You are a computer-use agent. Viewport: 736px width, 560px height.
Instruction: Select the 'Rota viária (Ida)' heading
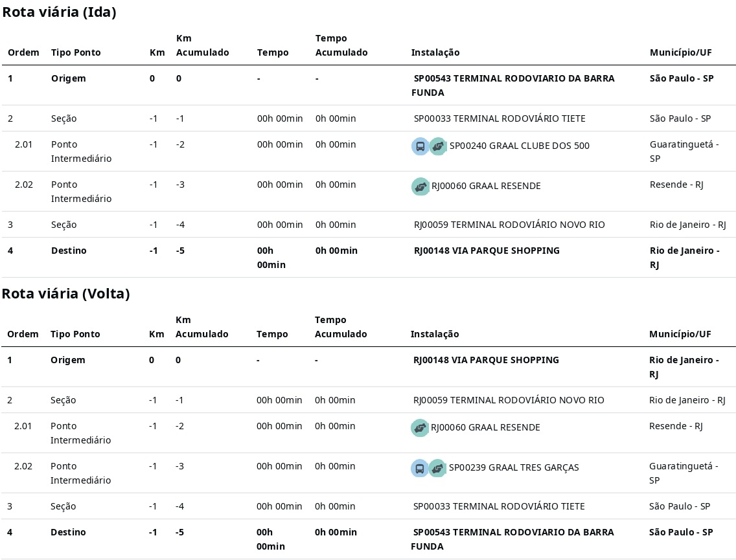[x=59, y=12]
